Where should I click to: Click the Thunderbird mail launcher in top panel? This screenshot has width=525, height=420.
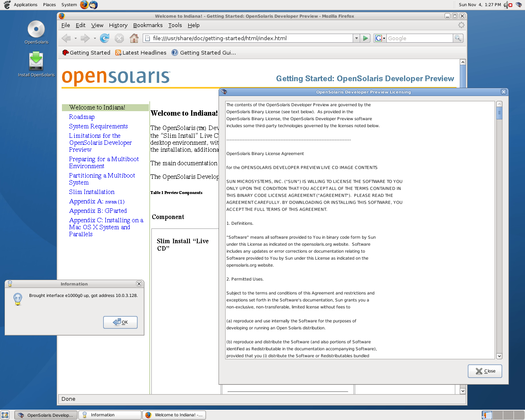[94, 5]
